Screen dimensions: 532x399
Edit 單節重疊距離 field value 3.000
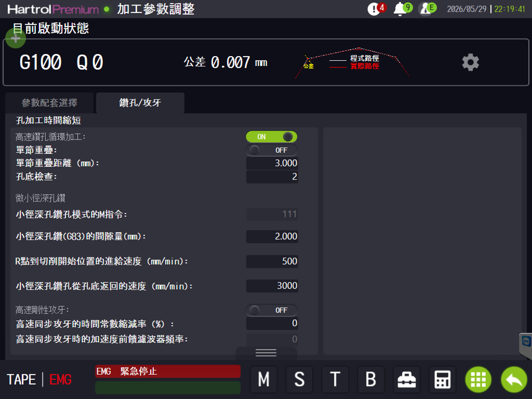272,163
